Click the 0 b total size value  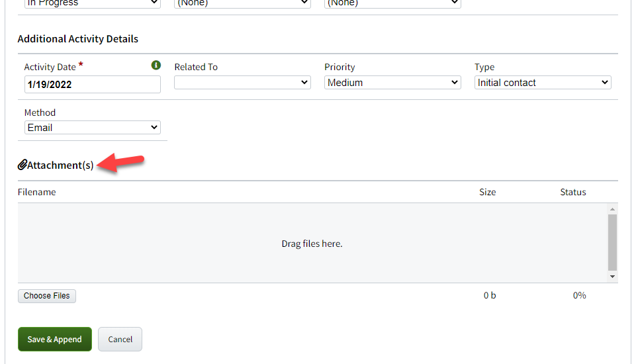click(x=490, y=295)
